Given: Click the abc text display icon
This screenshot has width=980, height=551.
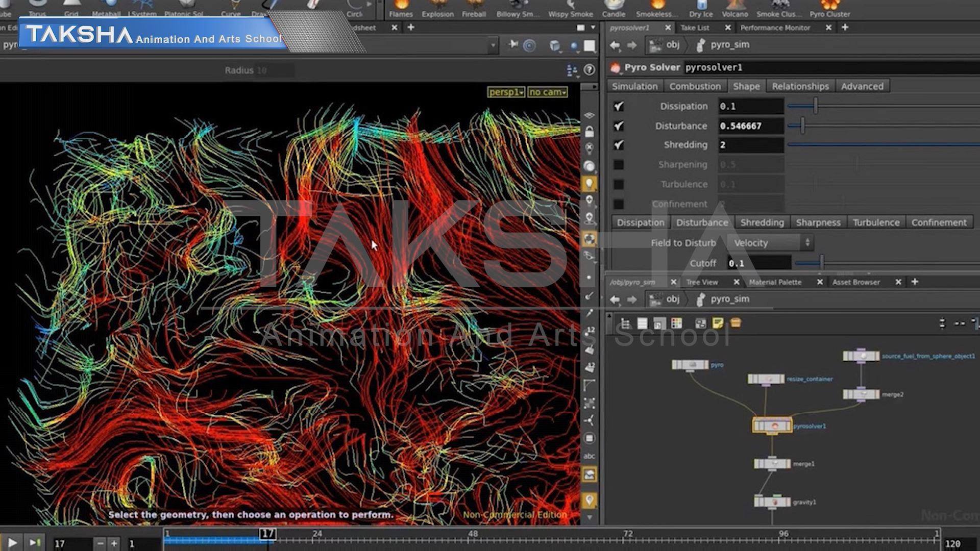Looking at the screenshot, I should [x=590, y=456].
